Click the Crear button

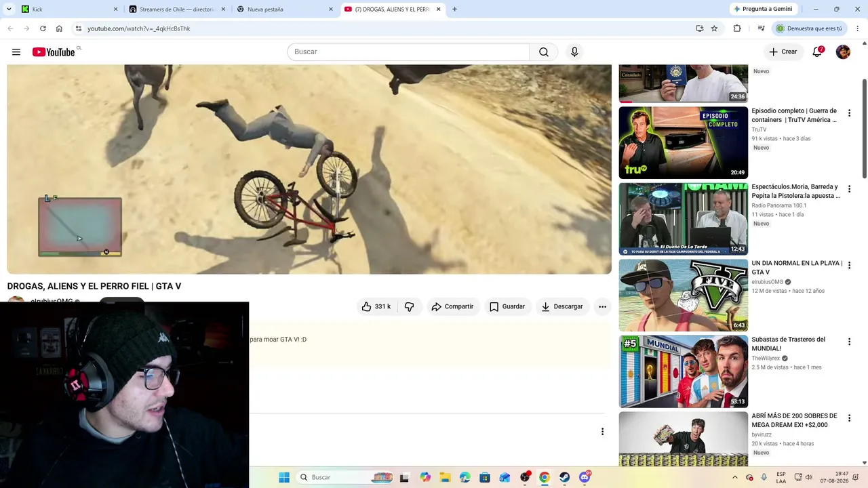click(783, 52)
